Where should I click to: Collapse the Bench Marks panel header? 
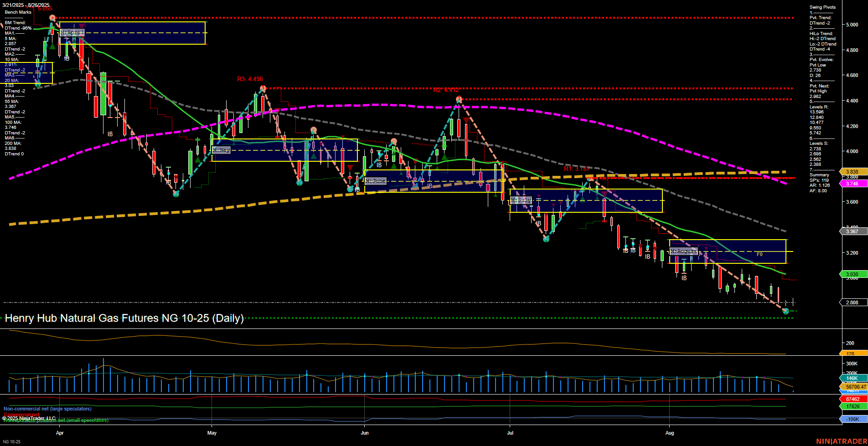click(17, 11)
